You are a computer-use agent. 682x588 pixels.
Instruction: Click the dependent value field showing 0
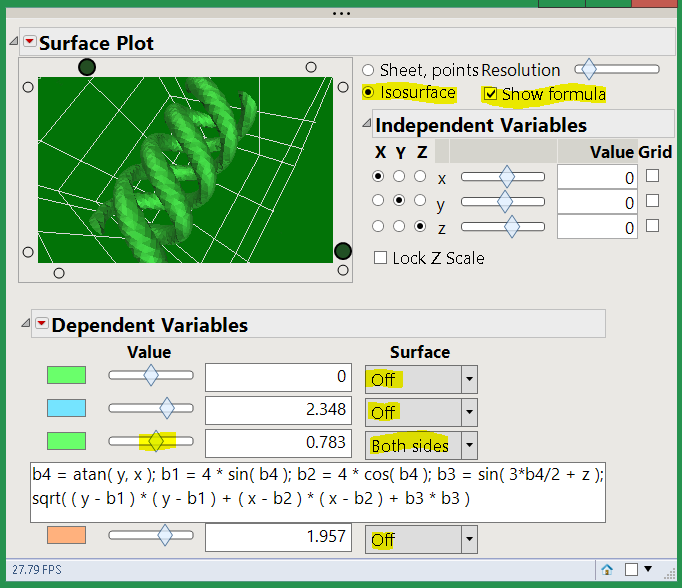click(x=278, y=377)
